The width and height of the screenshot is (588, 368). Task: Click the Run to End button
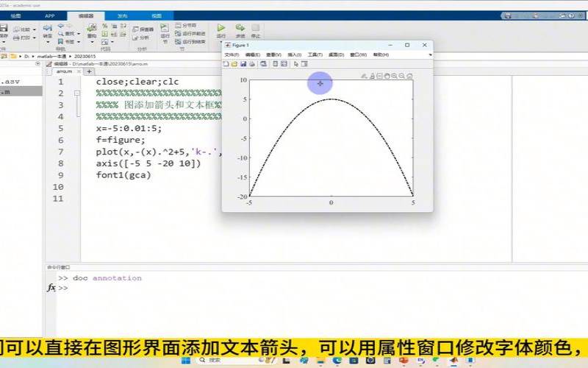tap(190, 42)
